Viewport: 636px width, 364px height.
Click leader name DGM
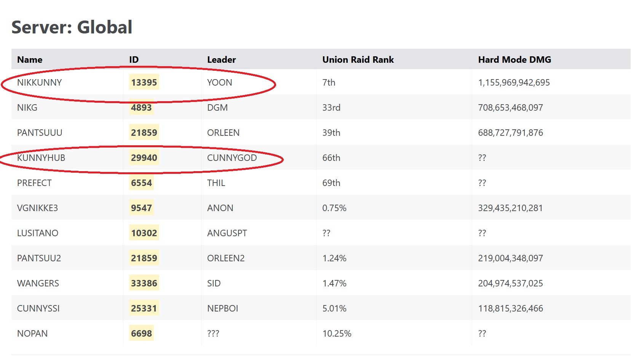click(x=217, y=108)
